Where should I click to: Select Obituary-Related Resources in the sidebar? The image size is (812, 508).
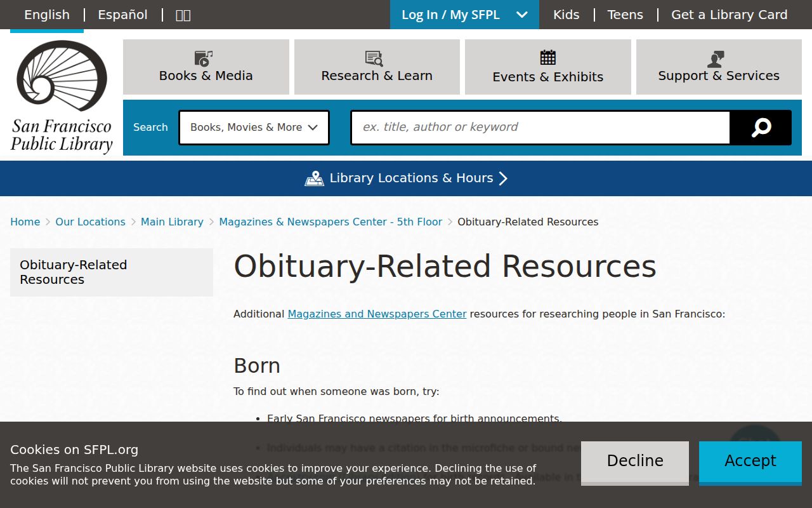112,272
